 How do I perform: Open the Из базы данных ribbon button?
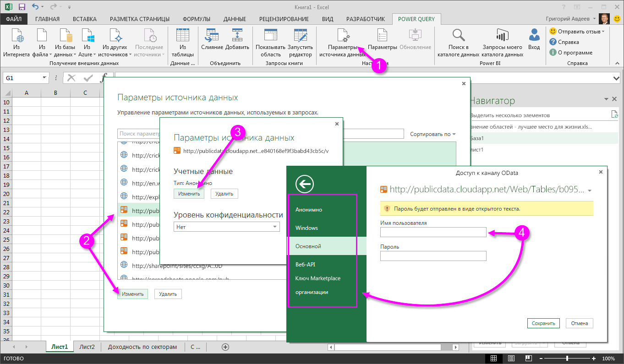click(x=65, y=42)
